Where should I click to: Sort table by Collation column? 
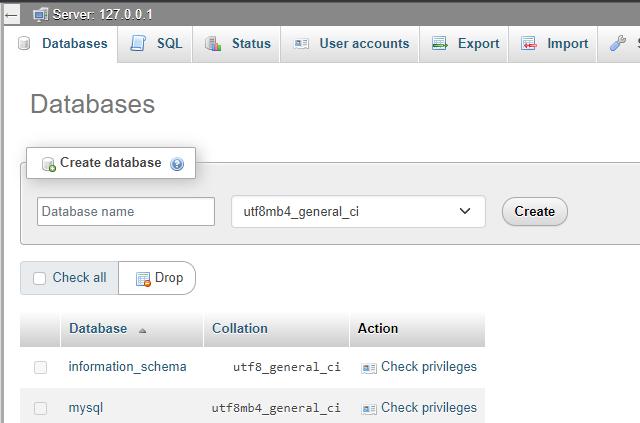[240, 328]
